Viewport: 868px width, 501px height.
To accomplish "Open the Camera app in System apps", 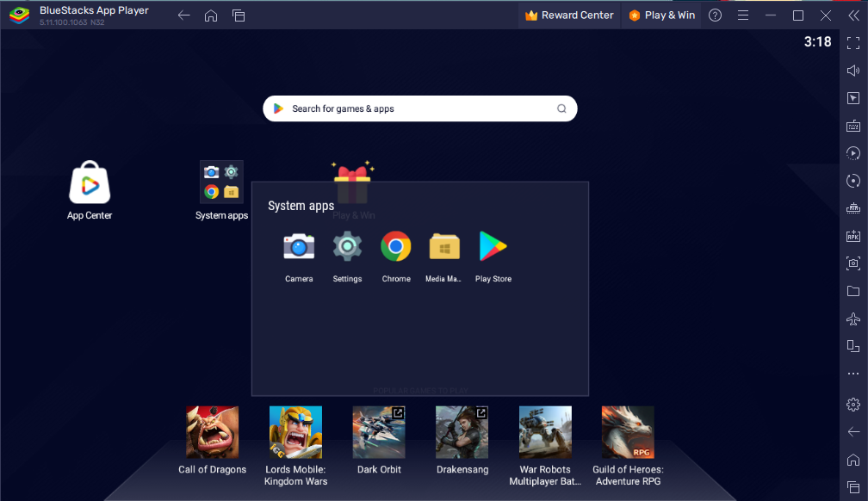I will point(299,247).
